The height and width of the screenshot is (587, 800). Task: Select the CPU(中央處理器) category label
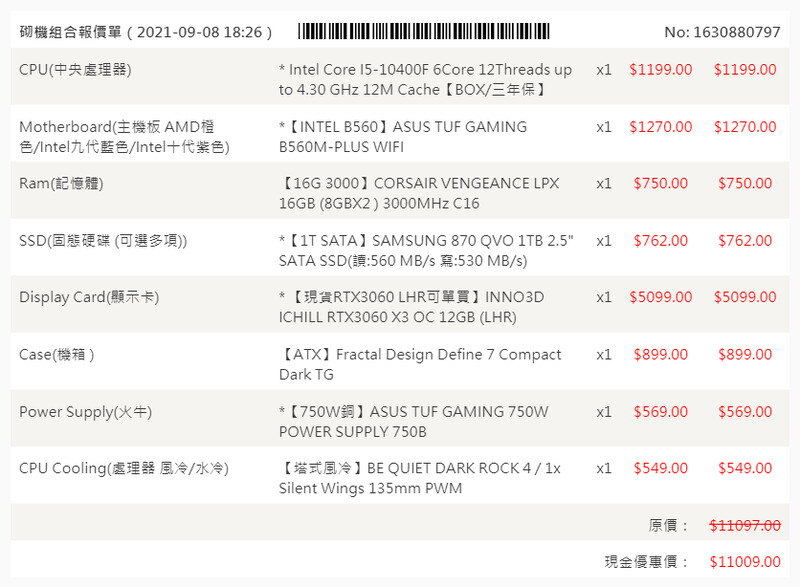[75, 70]
